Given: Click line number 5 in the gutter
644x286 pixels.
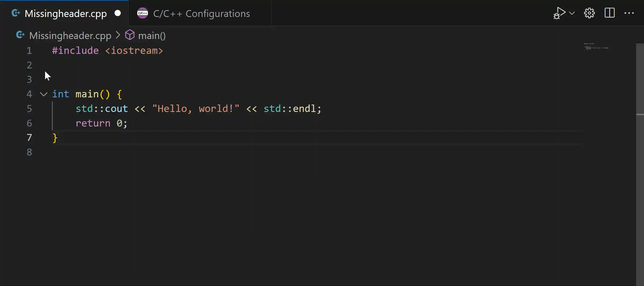Looking at the screenshot, I should tap(29, 109).
